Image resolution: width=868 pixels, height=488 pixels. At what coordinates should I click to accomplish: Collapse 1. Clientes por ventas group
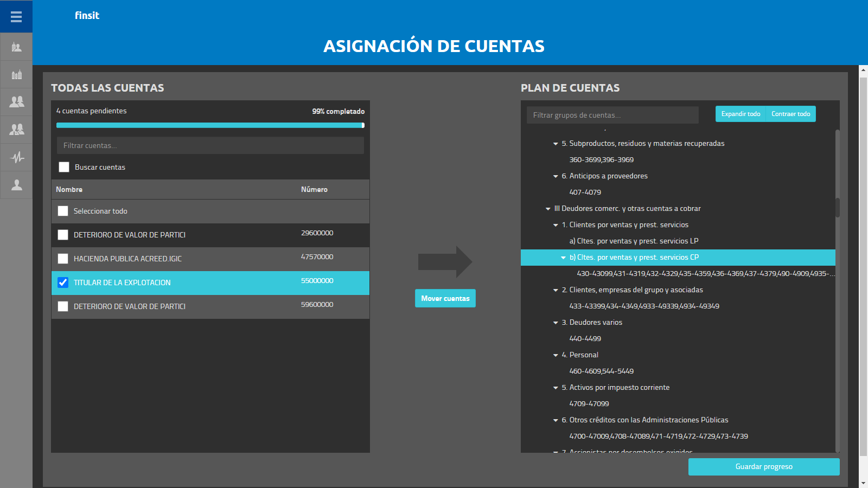[556, 225]
